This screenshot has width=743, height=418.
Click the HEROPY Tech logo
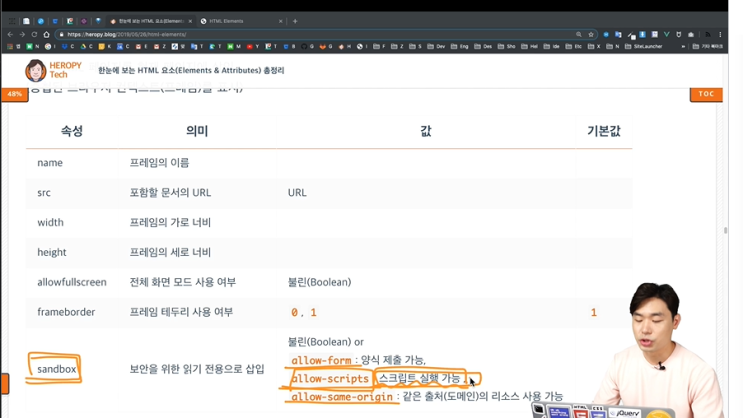(x=53, y=70)
